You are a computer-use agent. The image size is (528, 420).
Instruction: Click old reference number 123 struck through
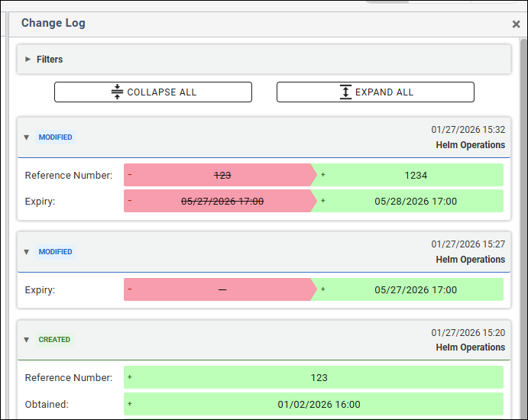point(222,176)
